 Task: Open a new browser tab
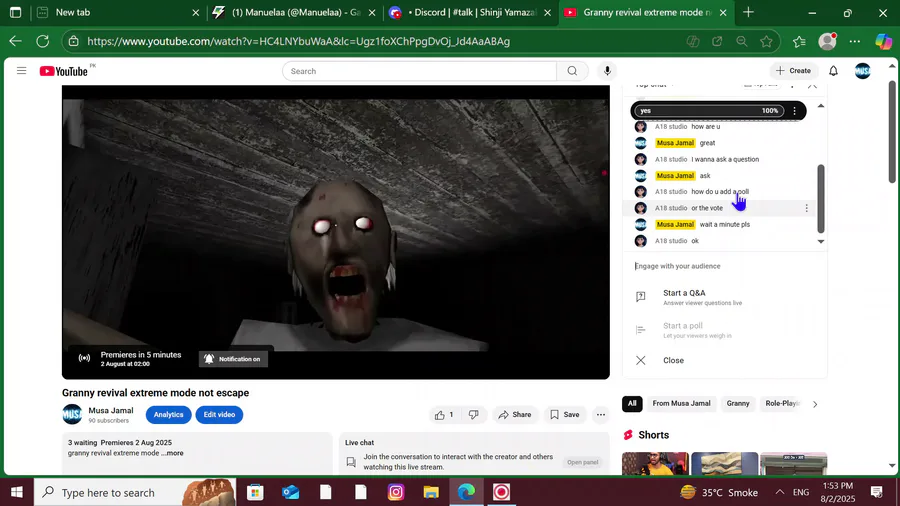pyautogui.click(x=748, y=13)
